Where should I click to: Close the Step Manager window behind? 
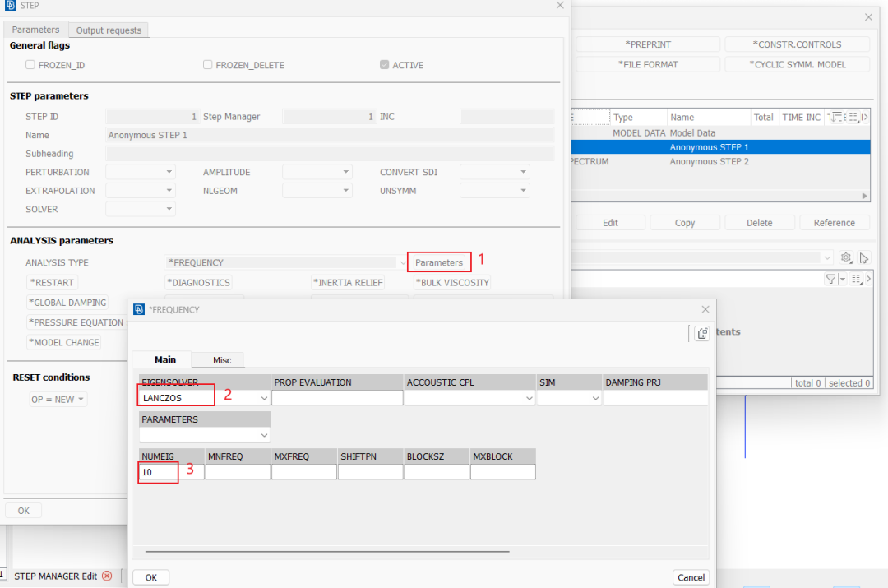tap(868, 17)
